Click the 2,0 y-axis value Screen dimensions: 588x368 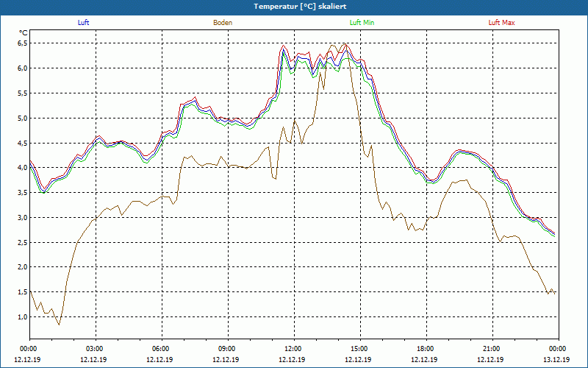[23, 267]
